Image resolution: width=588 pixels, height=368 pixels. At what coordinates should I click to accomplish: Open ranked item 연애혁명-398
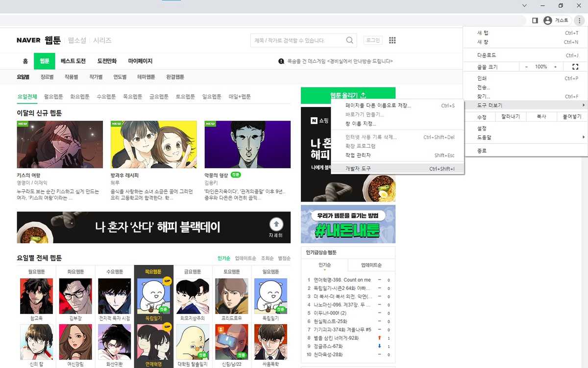[342, 280]
